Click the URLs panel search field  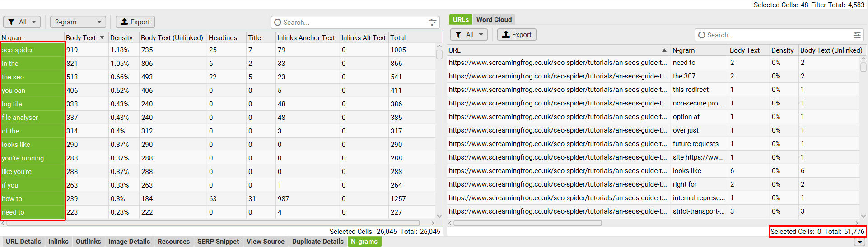(779, 35)
